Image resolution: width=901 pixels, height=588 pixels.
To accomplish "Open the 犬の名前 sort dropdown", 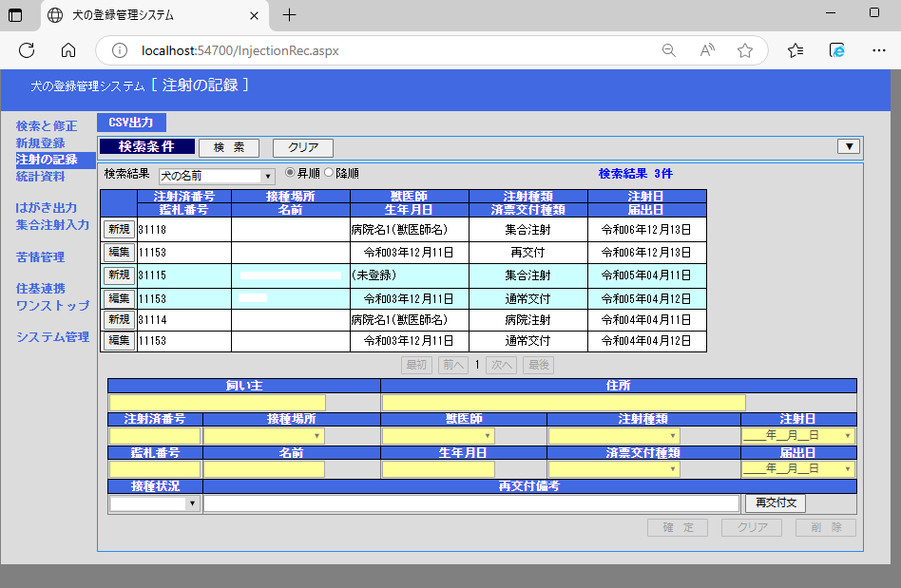I will (x=217, y=176).
